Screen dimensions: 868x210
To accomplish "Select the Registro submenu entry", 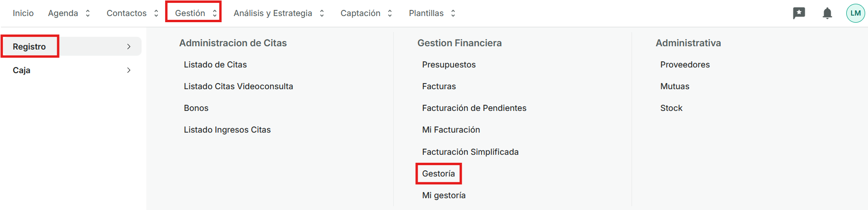I will tap(30, 46).
